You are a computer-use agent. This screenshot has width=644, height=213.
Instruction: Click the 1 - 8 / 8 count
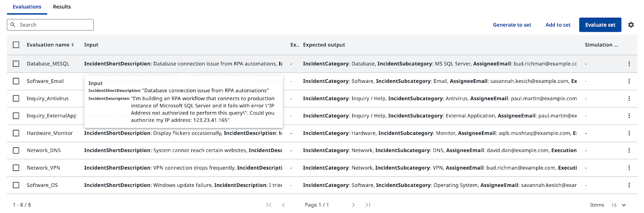22,205
